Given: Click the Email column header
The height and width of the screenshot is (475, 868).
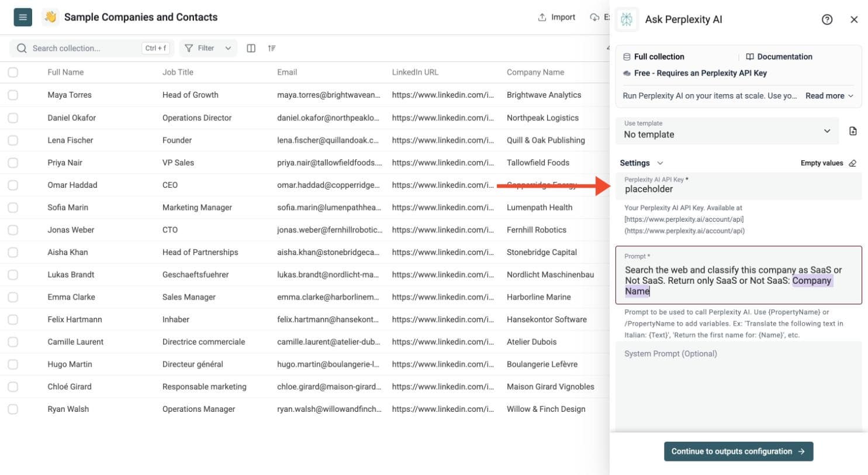Looking at the screenshot, I should pyautogui.click(x=287, y=73).
